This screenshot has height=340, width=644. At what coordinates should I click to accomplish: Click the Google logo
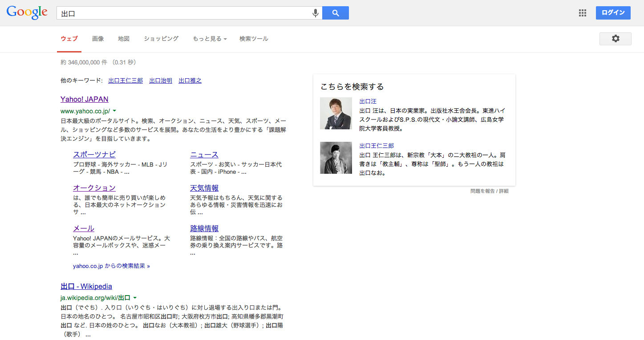click(x=27, y=12)
